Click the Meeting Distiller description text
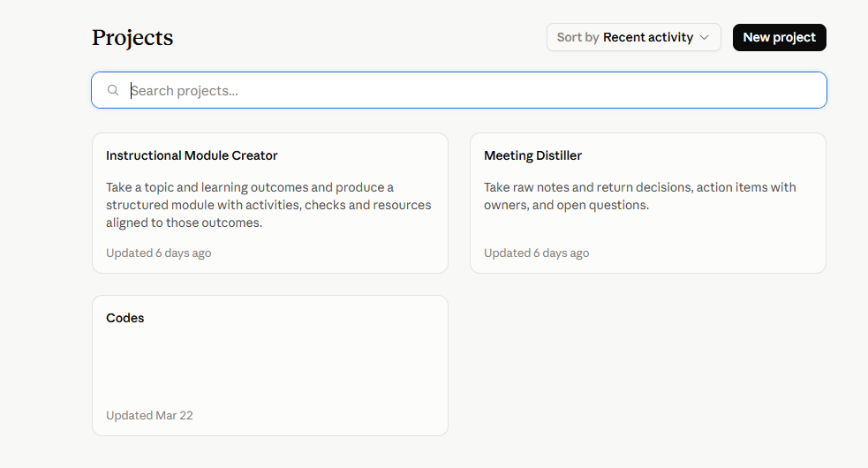This screenshot has width=868, height=468. 640,196
